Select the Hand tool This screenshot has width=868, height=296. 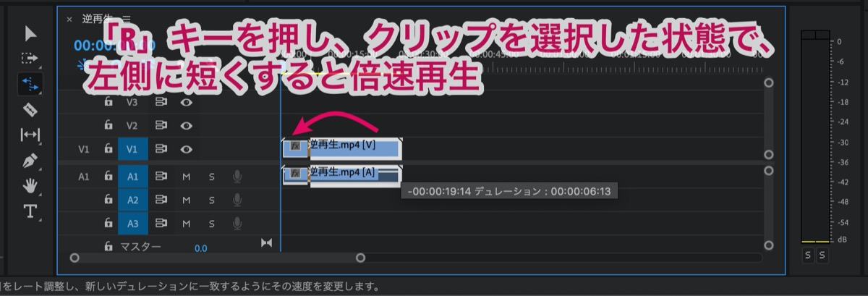coord(30,185)
